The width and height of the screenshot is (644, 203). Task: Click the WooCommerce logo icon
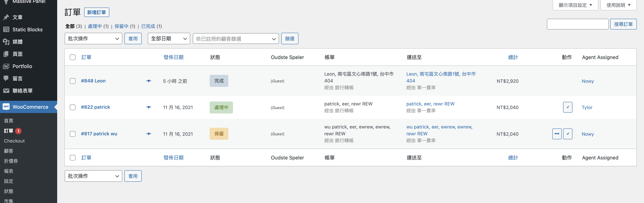point(6,107)
